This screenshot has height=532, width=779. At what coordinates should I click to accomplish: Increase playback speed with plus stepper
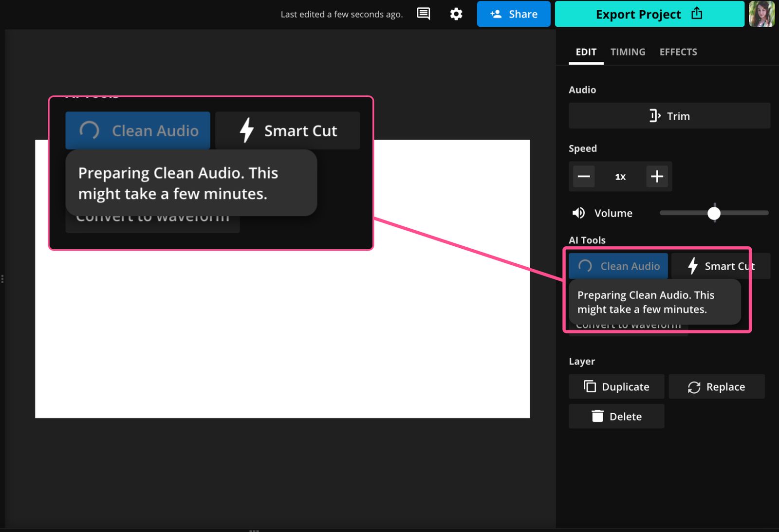pyautogui.click(x=657, y=176)
